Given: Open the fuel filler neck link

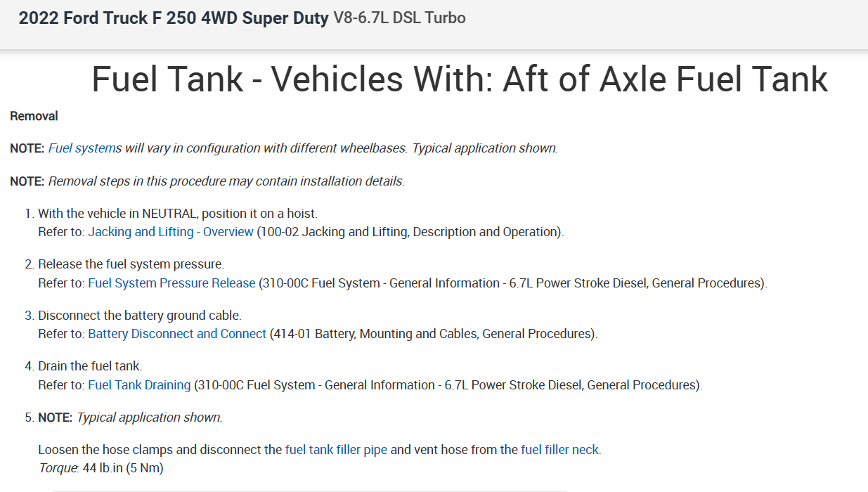Looking at the screenshot, I should pos(560,450).
